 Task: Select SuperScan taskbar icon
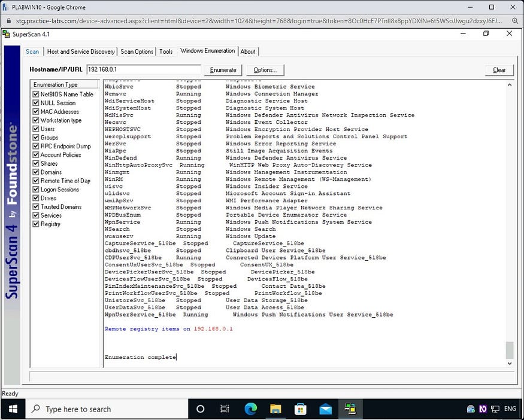pos(350,409)
